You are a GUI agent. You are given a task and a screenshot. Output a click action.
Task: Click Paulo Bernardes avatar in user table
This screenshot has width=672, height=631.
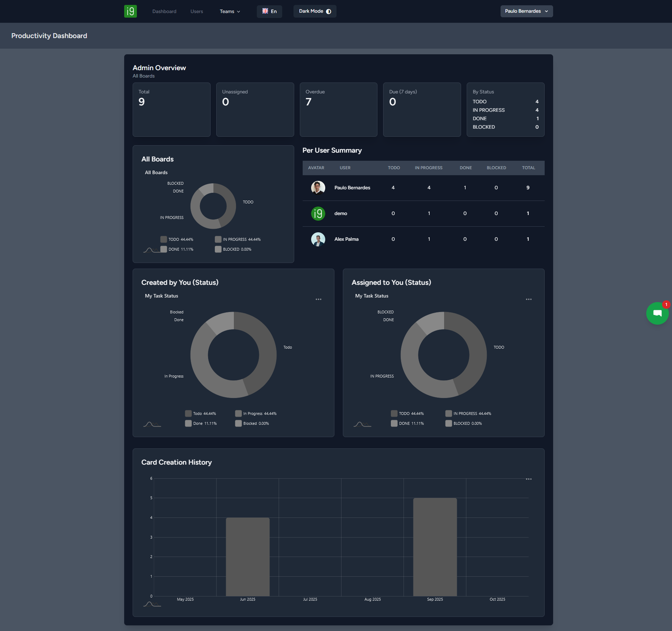coord(318,188)
